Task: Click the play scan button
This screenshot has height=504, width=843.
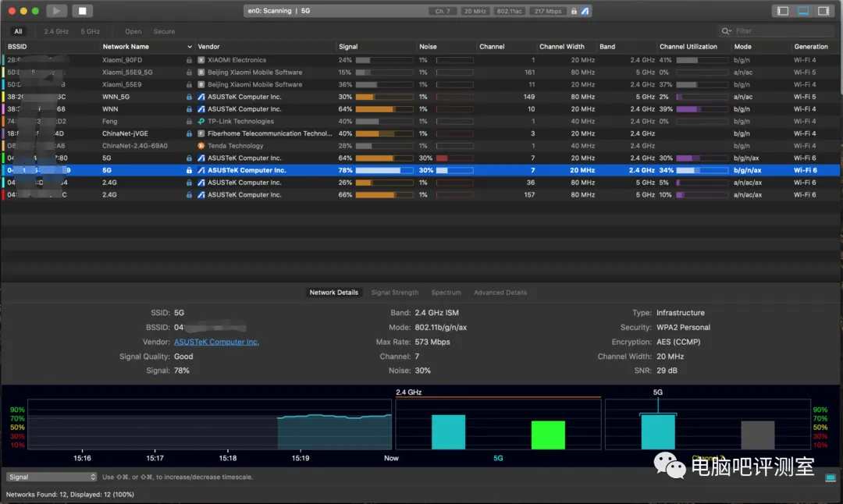Action: [56, 11]
